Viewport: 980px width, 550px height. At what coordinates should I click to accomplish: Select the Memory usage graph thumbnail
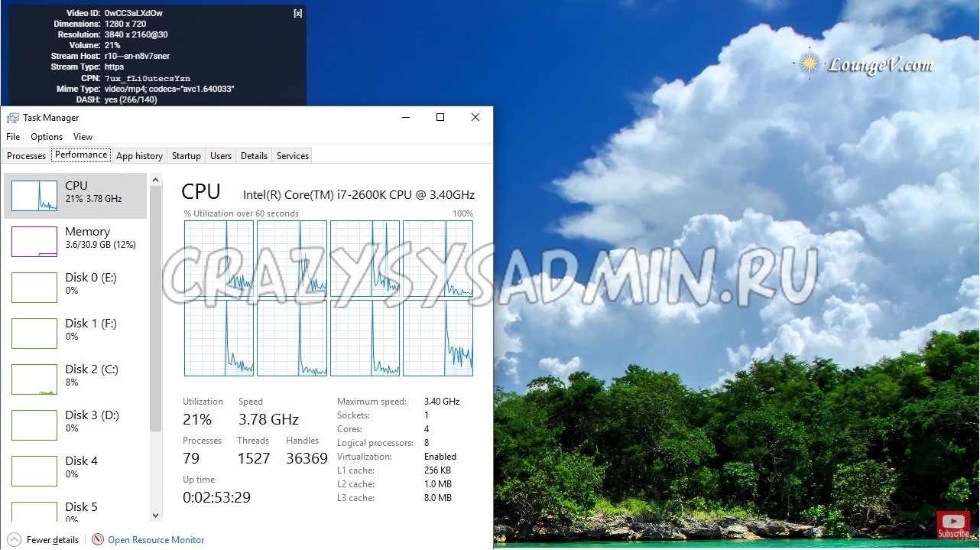(x=34, y=242)
